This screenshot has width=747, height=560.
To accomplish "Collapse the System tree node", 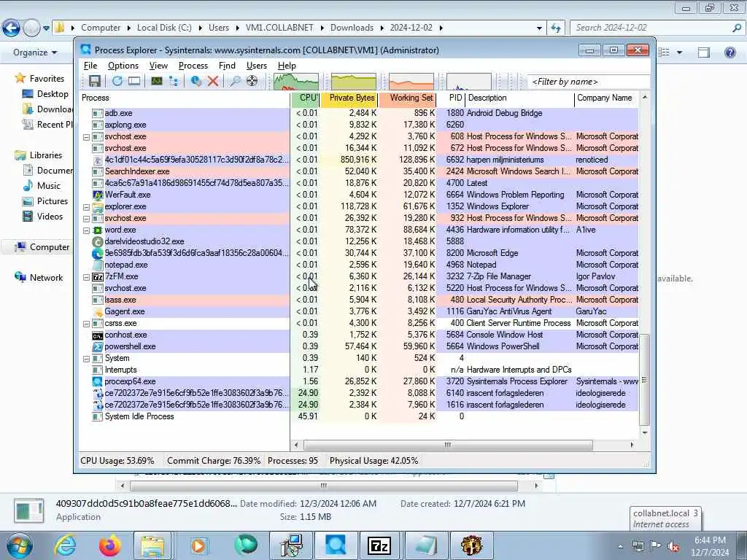I will tap(86, 359).
